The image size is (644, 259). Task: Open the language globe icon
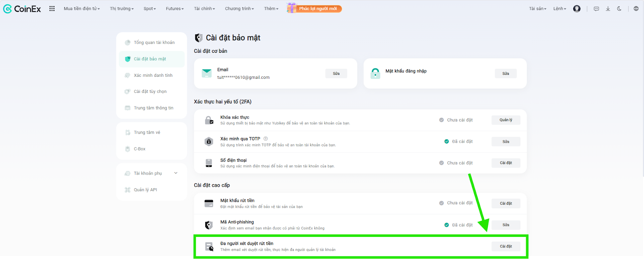pyautogui.click(x=636, y=9)
